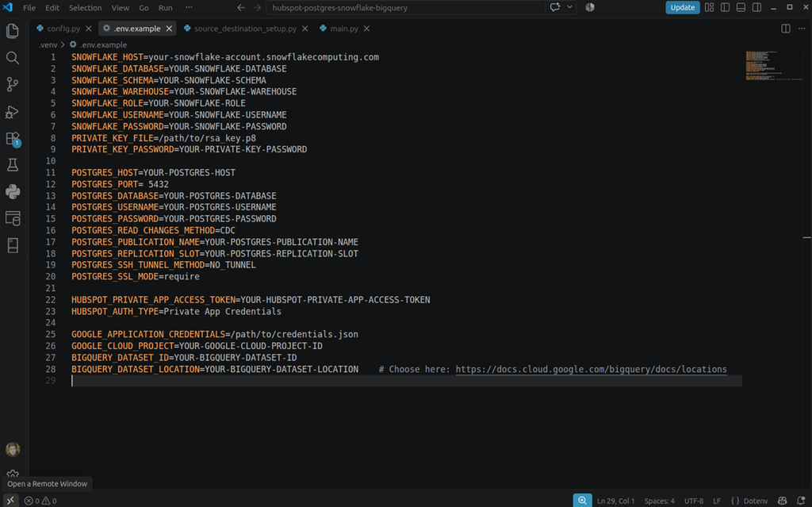Open the Python environments view

[x=13, y=192]
